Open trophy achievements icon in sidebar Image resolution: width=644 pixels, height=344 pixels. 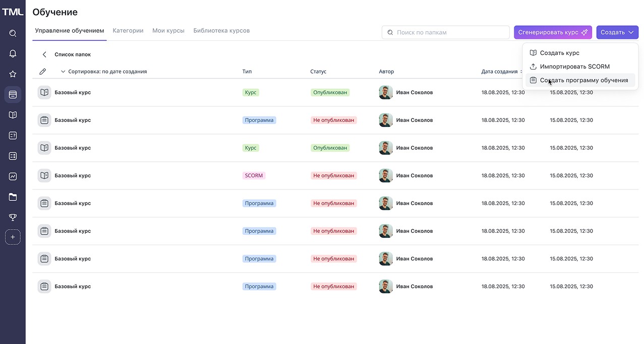click(x=13, y=218)
